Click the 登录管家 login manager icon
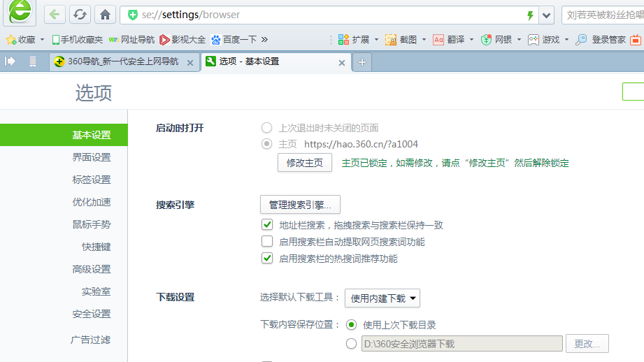Screen dimensions: 644x362 point(581,40)
